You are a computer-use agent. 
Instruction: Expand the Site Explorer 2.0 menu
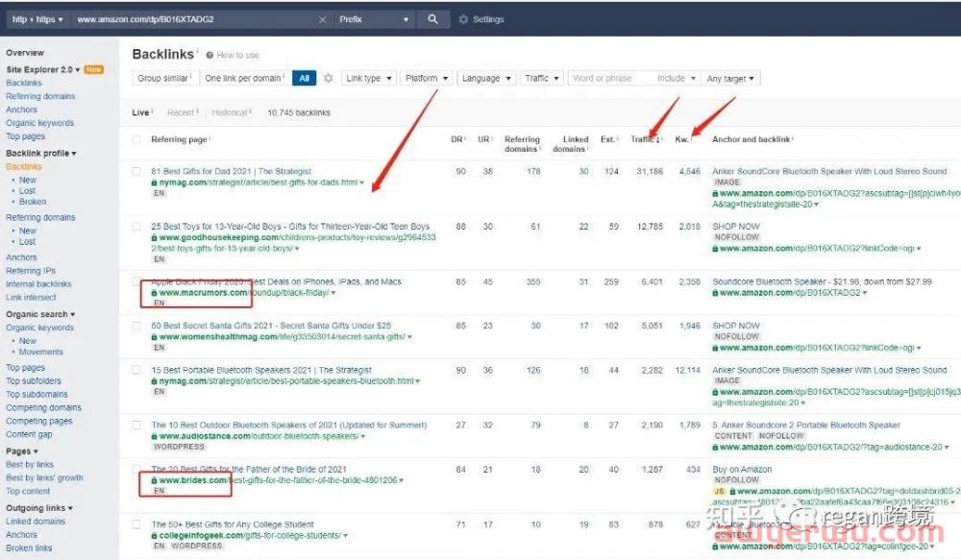(x=43, y=70)
